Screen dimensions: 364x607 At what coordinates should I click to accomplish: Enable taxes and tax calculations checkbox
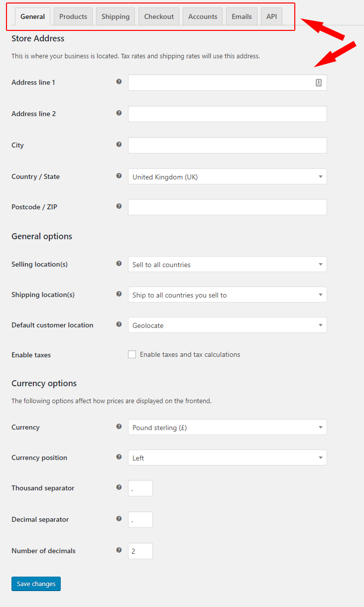(132, 354)
